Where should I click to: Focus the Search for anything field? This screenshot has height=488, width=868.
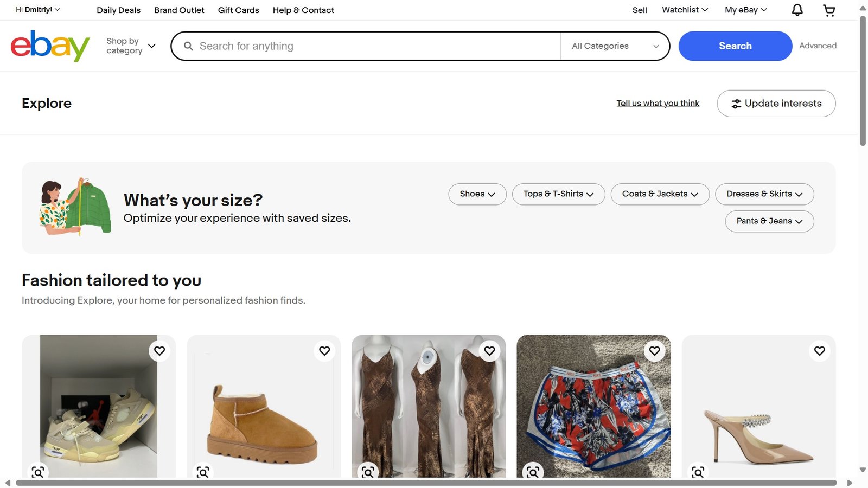374,46
